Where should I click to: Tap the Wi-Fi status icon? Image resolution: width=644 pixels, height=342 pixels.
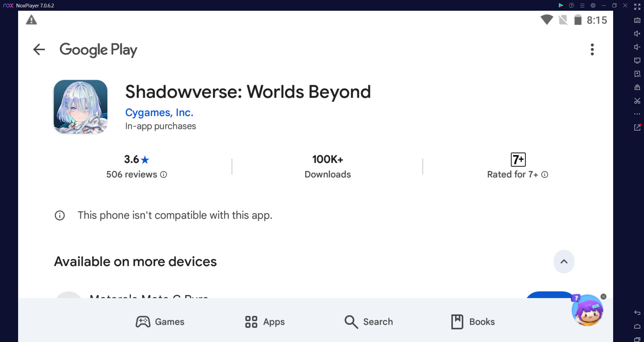click(547, 20)
